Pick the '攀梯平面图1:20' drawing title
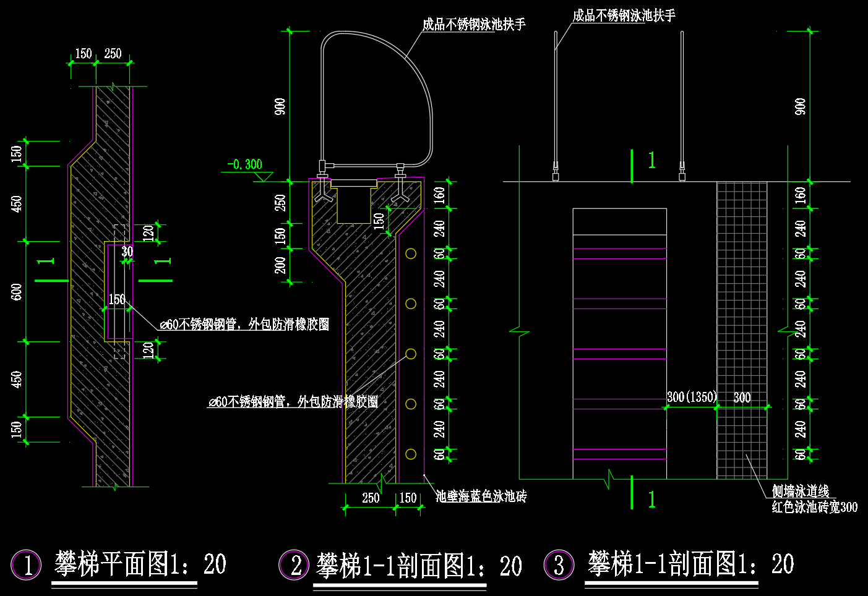Viewport: 868px width, 596px height. pos(140,564)
